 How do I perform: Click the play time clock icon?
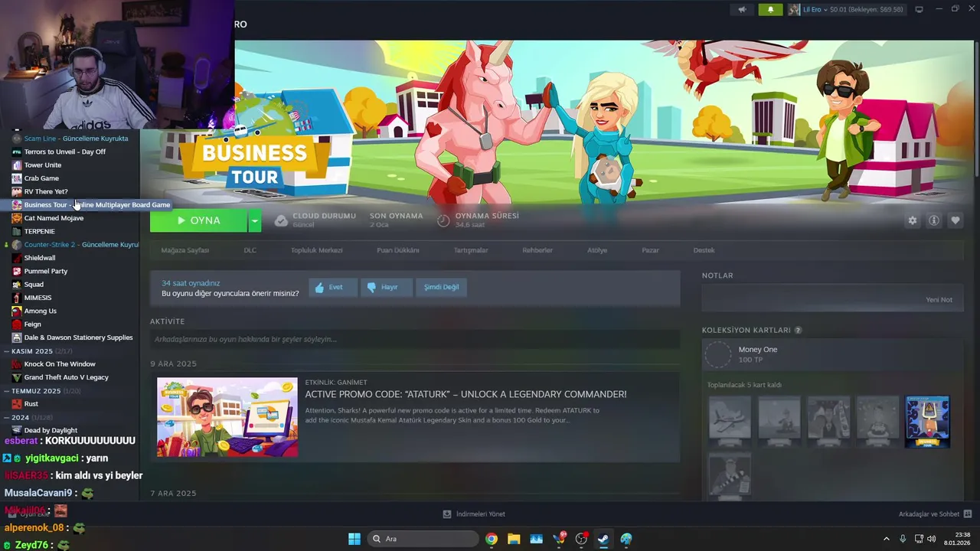[x=443, y=220]
